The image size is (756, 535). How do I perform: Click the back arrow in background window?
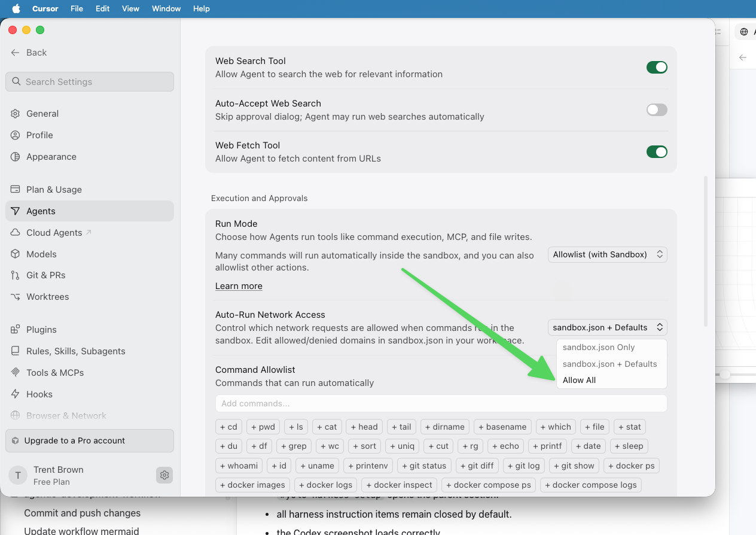743,57
